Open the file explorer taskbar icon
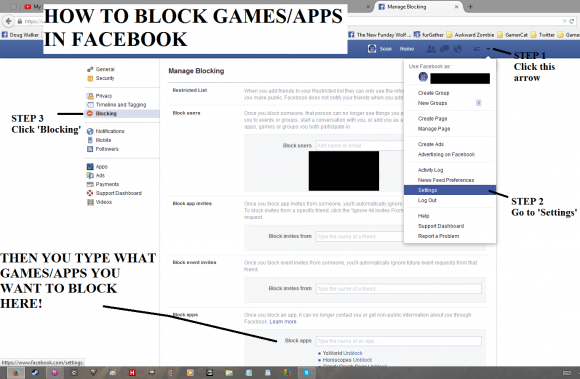This screenshot has height=379, width=580. point(229,373)
